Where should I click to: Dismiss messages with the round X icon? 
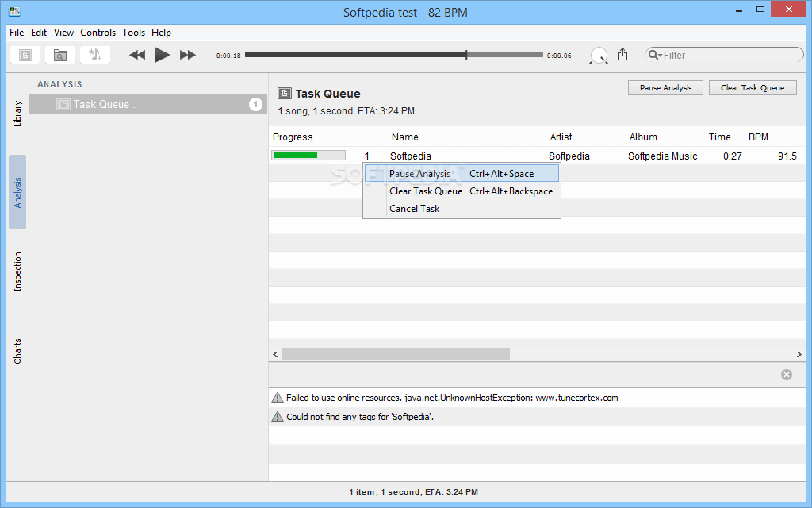pos(786,375)
